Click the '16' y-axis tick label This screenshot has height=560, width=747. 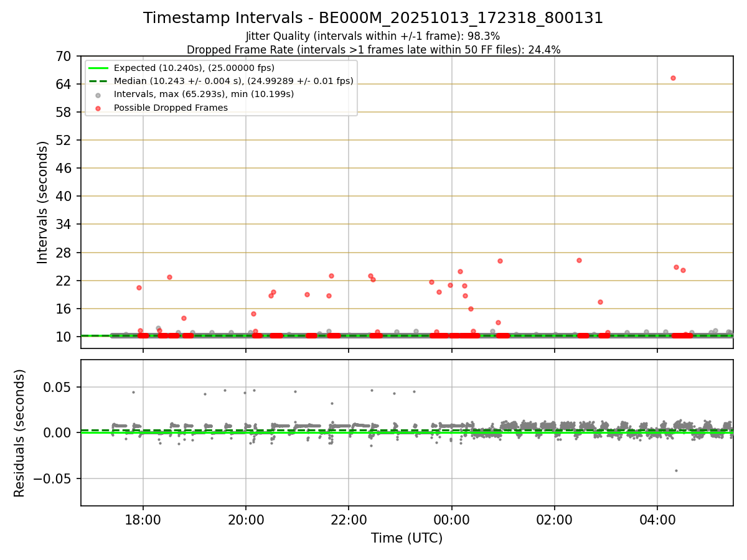[x=64, y=309]
